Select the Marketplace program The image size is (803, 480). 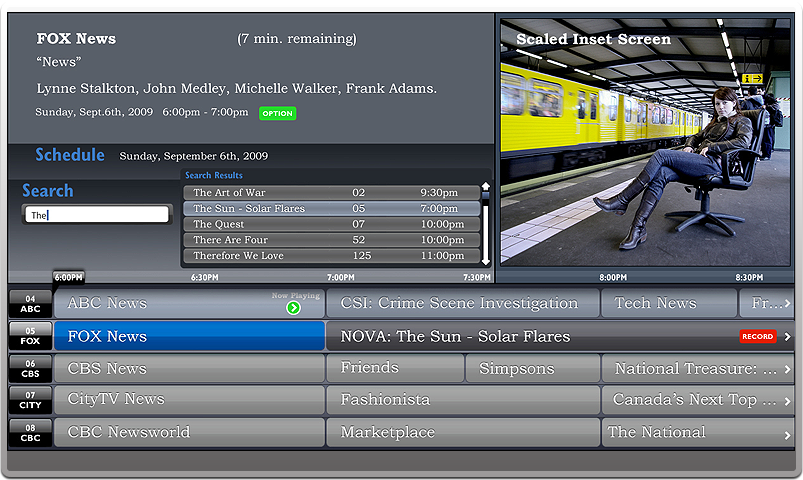pos(463,432)
